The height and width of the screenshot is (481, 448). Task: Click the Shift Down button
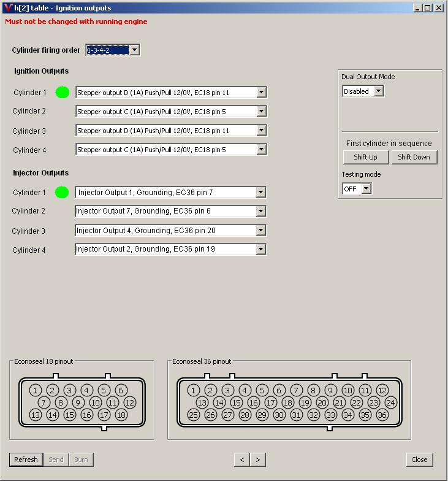[414, 157]
